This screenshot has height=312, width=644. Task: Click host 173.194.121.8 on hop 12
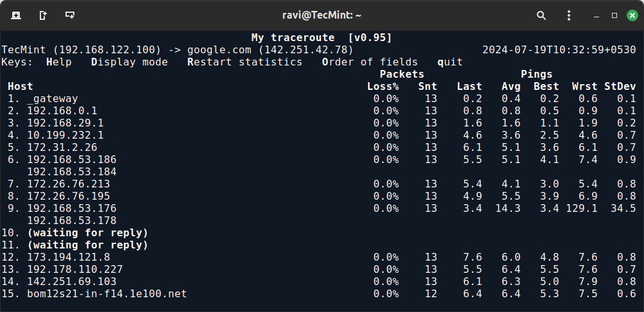[x=69, y=257]
